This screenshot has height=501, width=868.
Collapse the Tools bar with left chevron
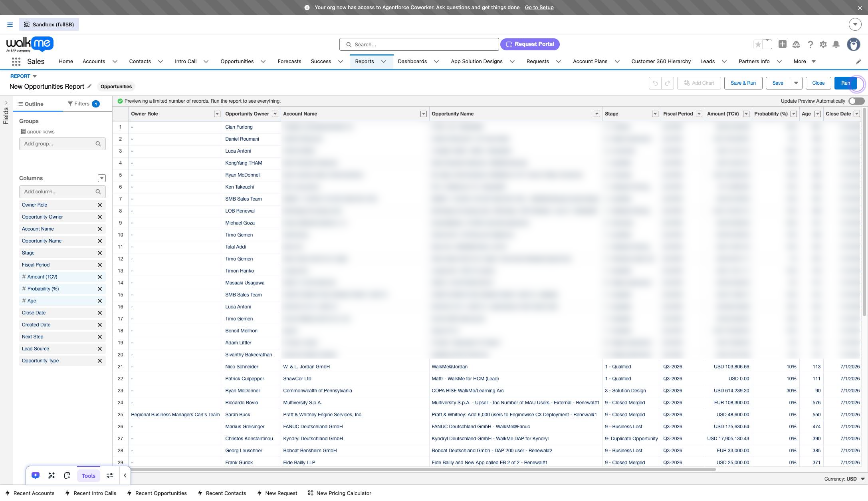pos(125,475)
